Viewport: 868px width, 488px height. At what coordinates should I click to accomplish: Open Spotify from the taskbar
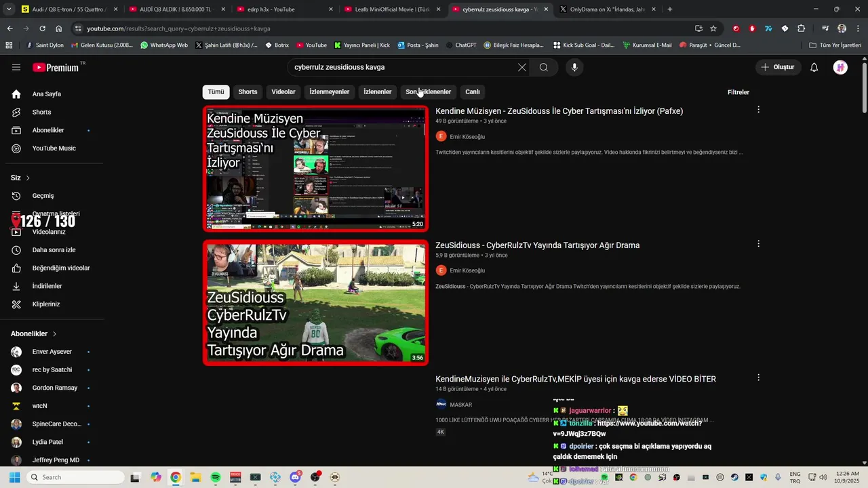pyautogui.click(x=216, y=477)
